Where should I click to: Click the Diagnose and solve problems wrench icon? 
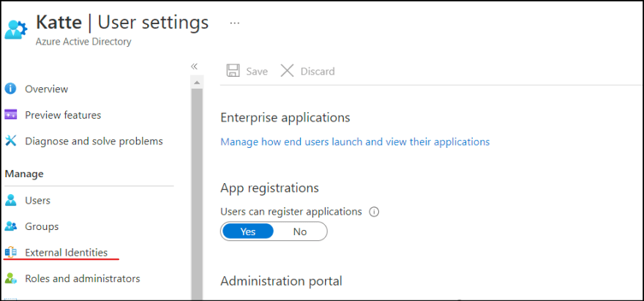(11, 141)
